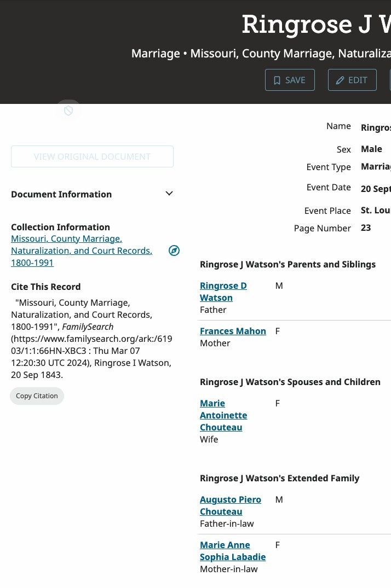Click the Mother relationship label under Frances Mahon
This screenshot has width=391, height=588.
coord(215,343)
